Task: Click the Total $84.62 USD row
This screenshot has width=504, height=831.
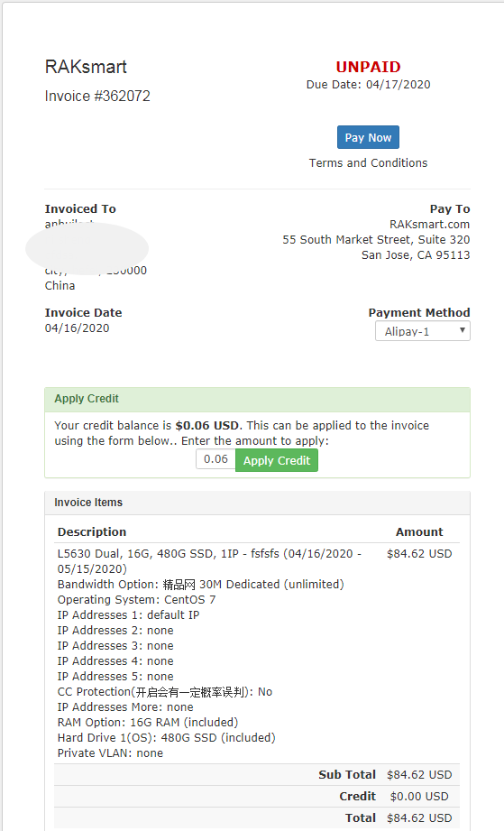Action: (x=257, y=818)
